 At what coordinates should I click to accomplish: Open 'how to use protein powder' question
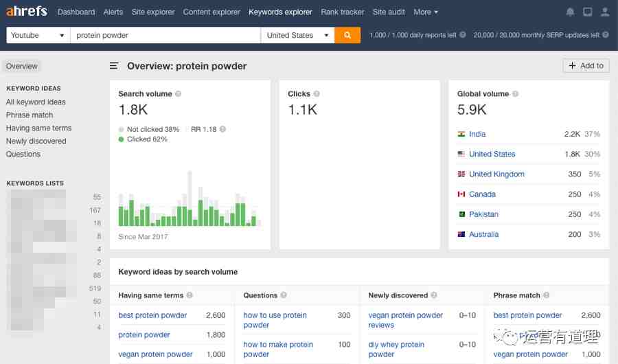[x=275, y=320]
